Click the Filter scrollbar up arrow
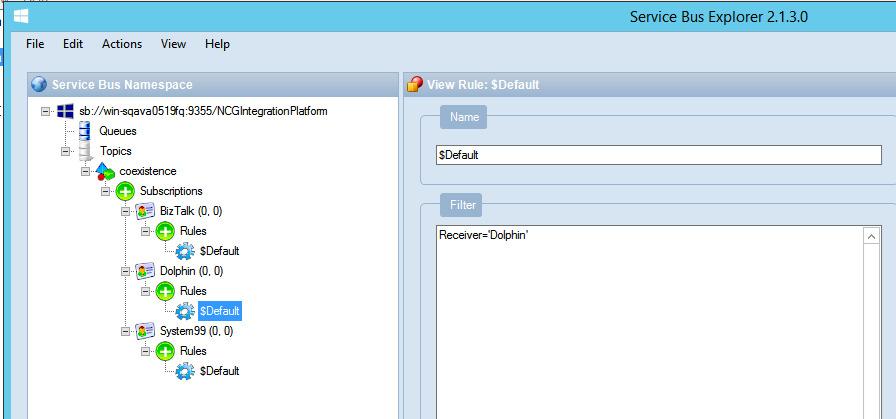The height and width of the screenshot is (419, 896). tap(871, 236)
